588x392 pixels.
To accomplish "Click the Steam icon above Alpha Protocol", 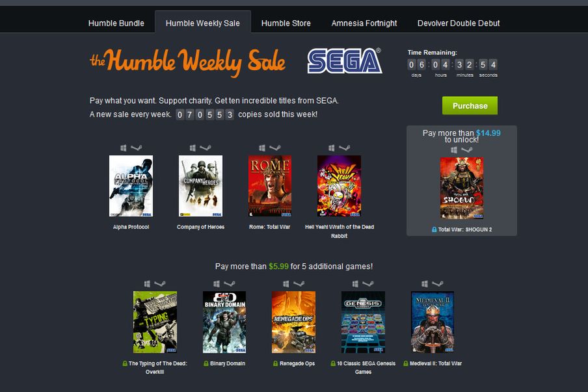I will [x=137, y=148].
